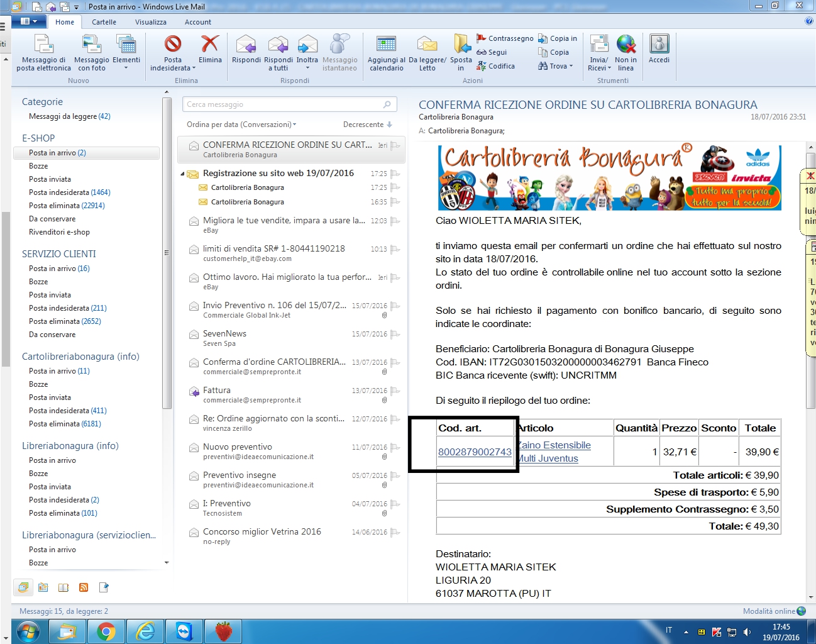Mark message as Posta indesiderata
816x644 pixels.
tap(173, 53)
